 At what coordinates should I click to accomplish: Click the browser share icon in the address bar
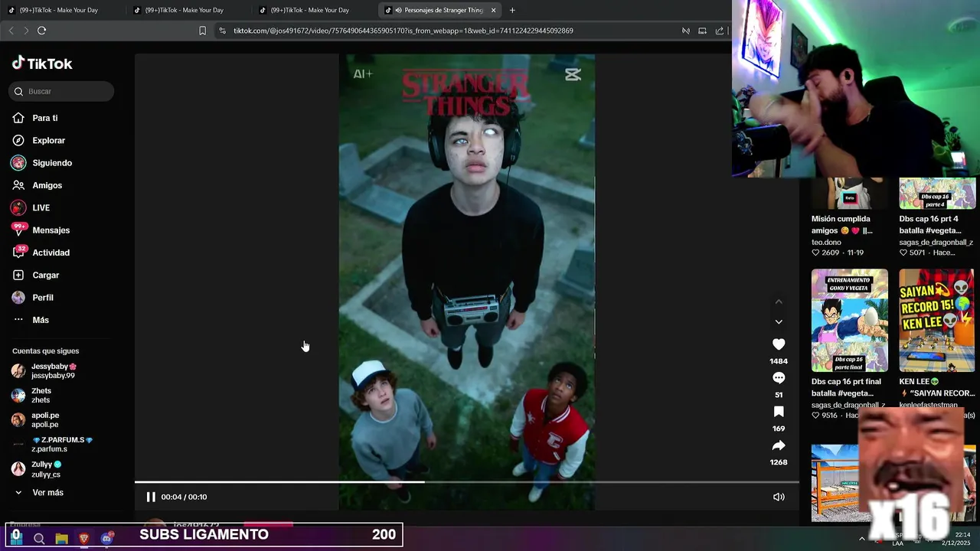[719, 31]
